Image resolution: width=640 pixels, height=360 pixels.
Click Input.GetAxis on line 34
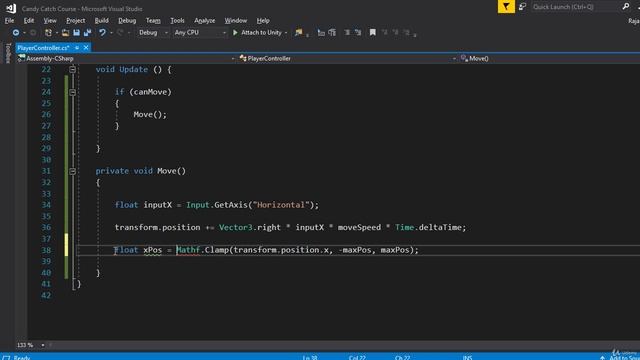pyautogui.click(x=217, y=205)
